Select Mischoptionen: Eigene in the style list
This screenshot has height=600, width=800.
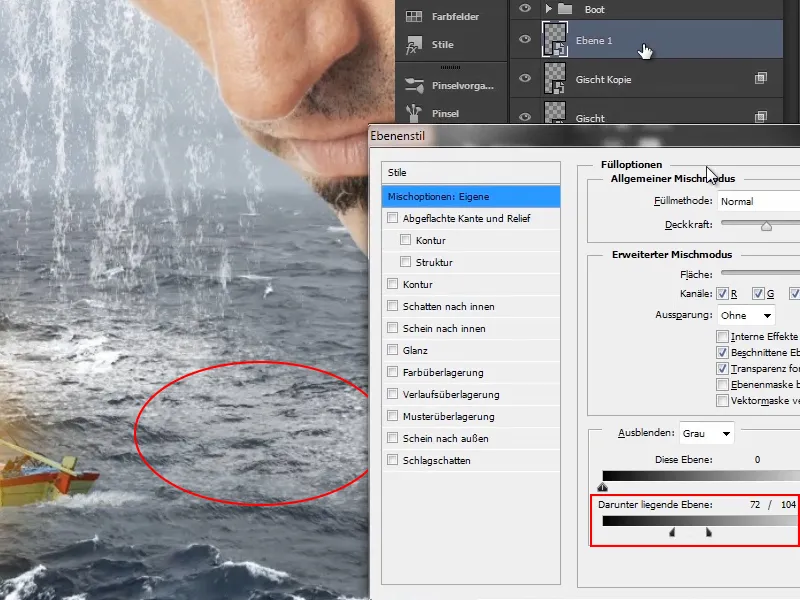pos(471,196)
